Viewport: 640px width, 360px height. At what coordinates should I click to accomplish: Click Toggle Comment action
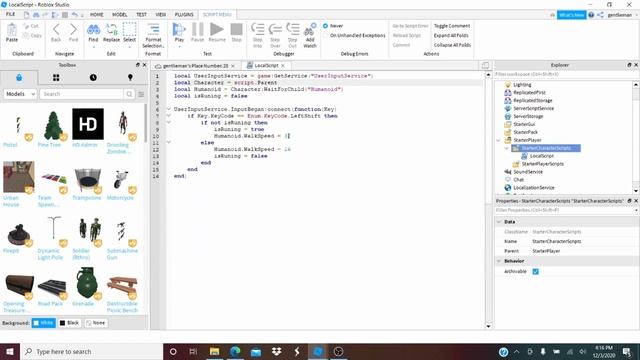pyautogui.click(x=452, y=26)
